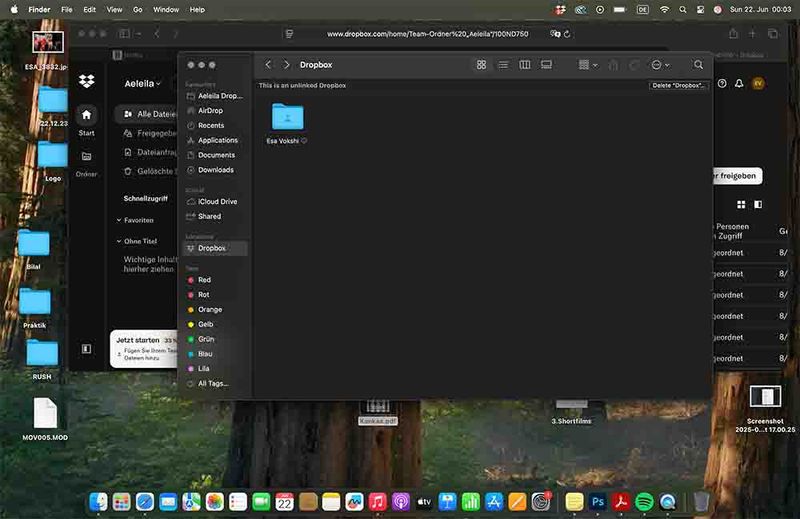
Task: Select the Orange tag in the sidebar
Action: coord(209,310)
